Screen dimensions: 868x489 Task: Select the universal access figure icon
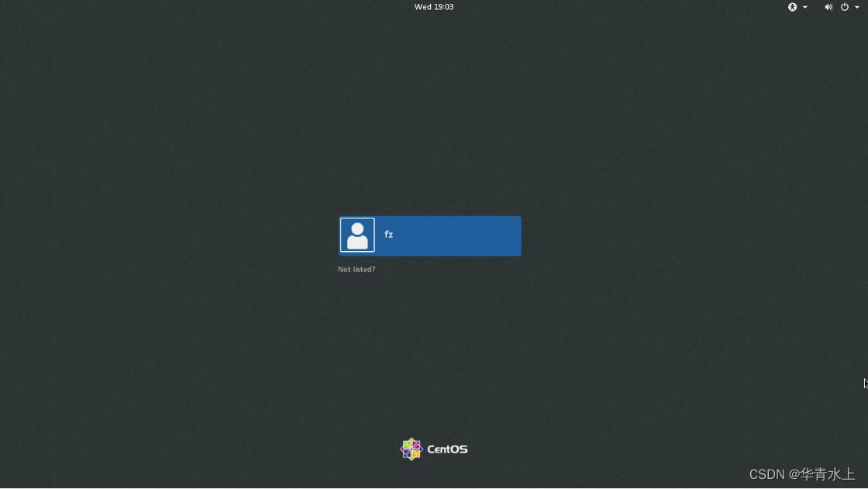(x=792, y=7)
